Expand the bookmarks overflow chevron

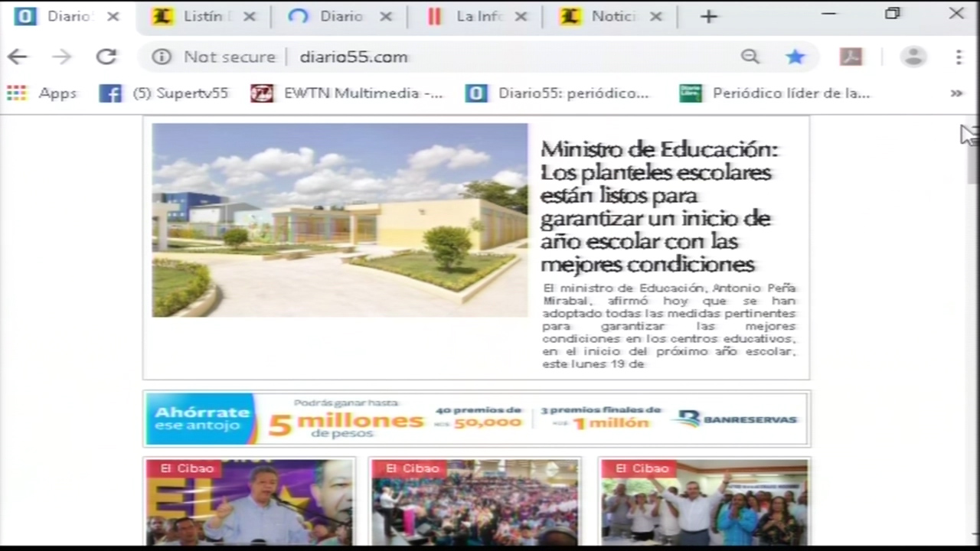pyautogui.click(x=955, y=93)
